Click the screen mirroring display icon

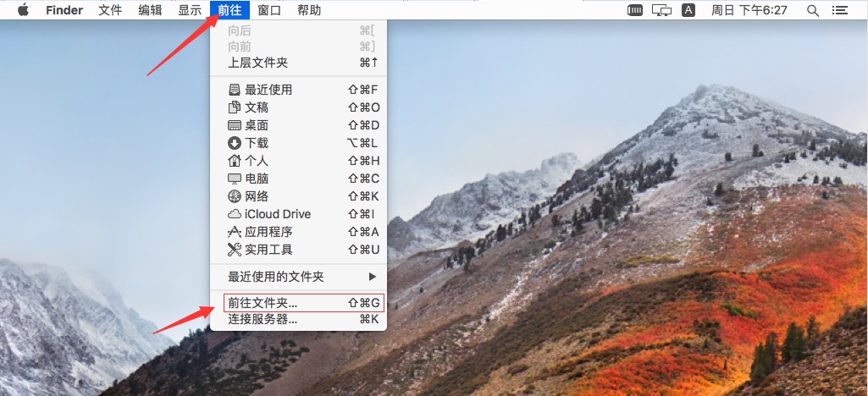pyautogui.click(x=663, y=10)
